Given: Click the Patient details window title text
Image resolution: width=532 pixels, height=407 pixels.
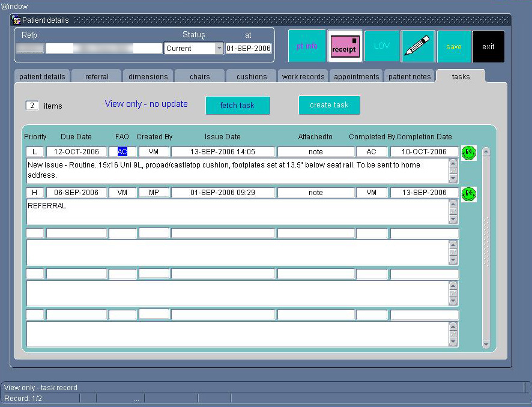Looking at the screenshot, I should [46, 20].
